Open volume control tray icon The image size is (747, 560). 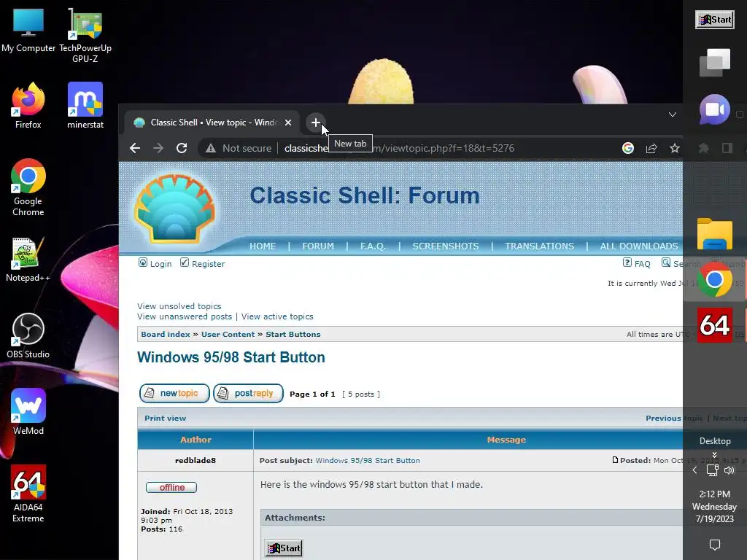(x=729, y=470)
